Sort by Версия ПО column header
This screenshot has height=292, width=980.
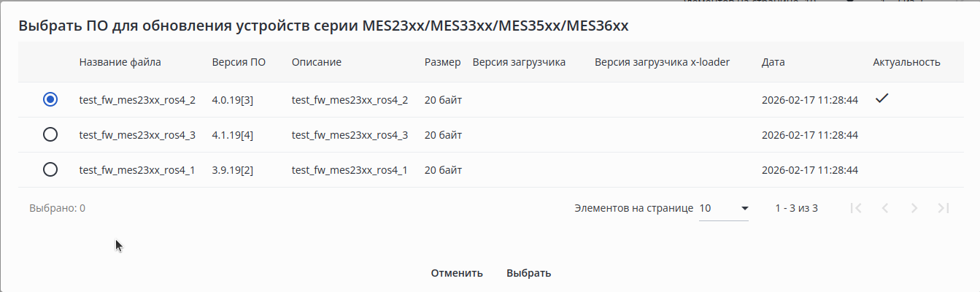pos(239,62)
